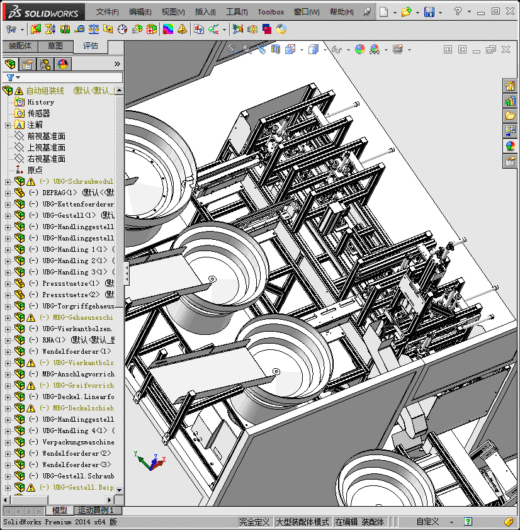Click the Appearances color ball in task pane

pyautogui.click(x=510, y=146)
